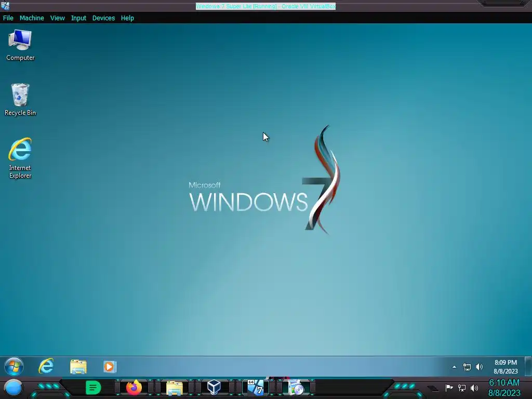Image resolution: width=532 pixels, height=399 pixels.
Task: Show hidden icons in guest tray
Action: [454, 367]
